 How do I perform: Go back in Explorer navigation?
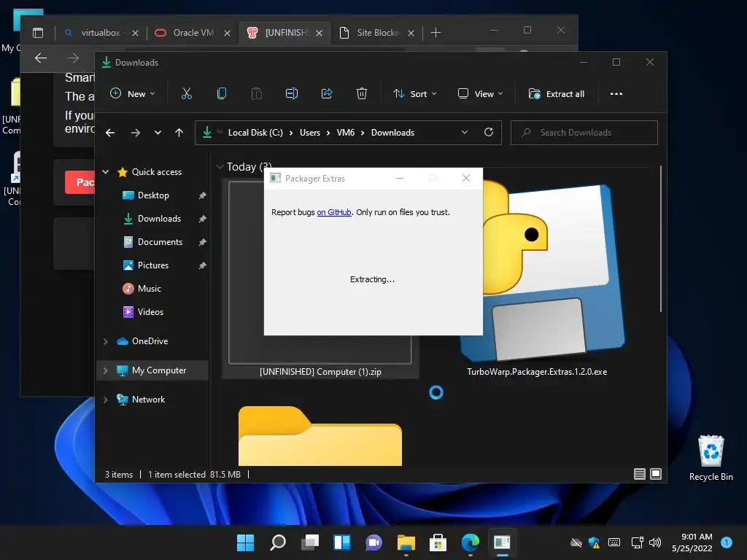coord(110,133)
